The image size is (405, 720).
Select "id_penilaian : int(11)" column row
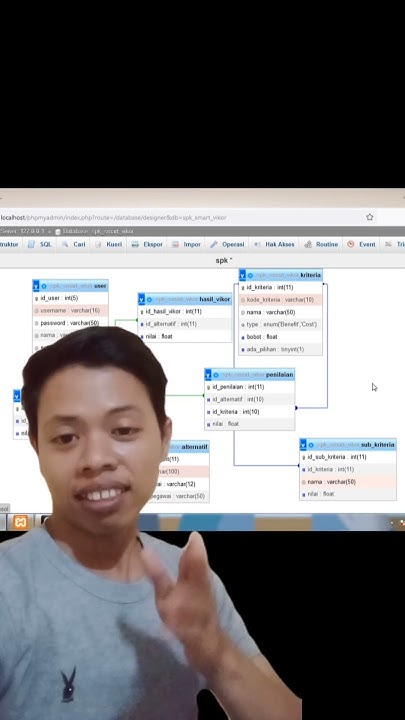(249, 387)
